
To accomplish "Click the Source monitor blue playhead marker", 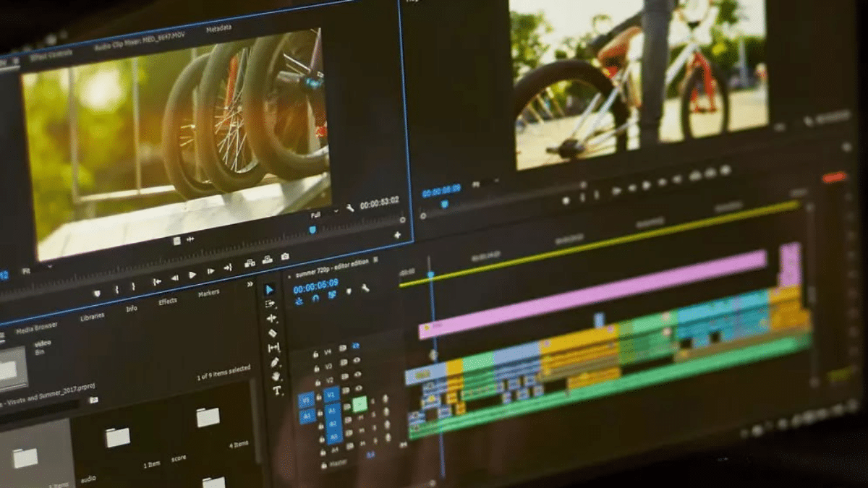I will 312,229.
